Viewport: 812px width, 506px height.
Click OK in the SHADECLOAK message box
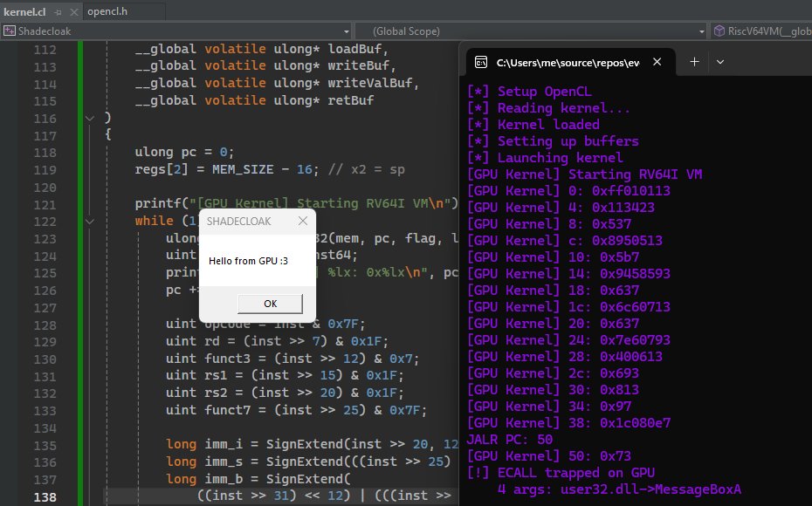tap(271, 304)
